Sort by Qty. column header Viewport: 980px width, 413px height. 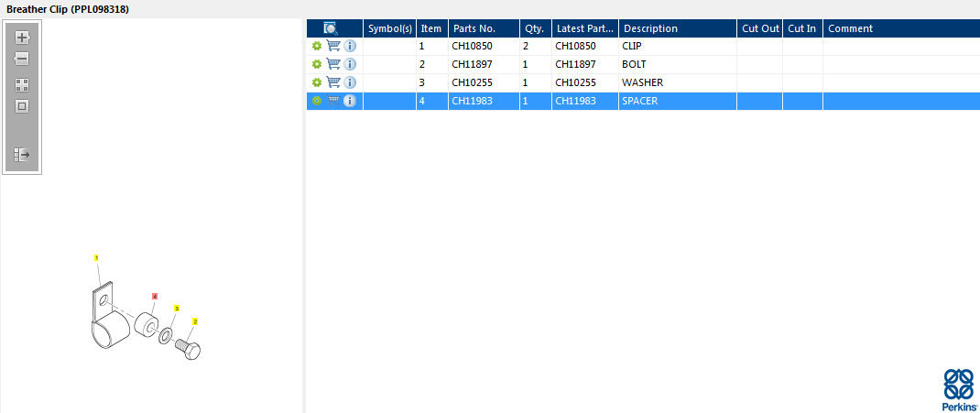[x=536, y=28]
